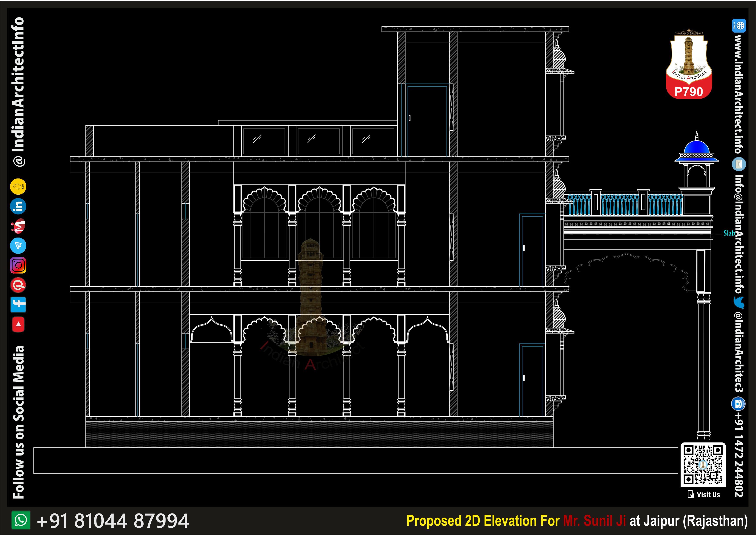This screenshot has height=535, width=756.
Task: Click the www.IndianArchitect.info website text
Action: click(x=739, y=94)
